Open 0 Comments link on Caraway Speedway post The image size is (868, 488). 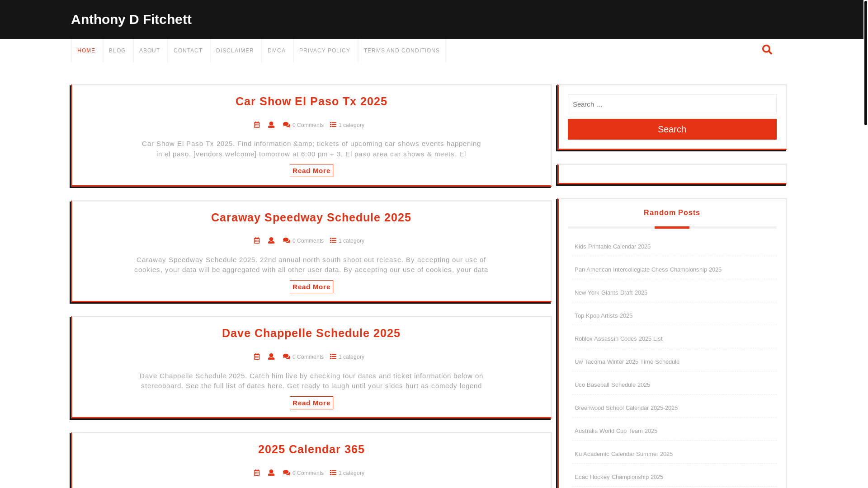(308, 241)
